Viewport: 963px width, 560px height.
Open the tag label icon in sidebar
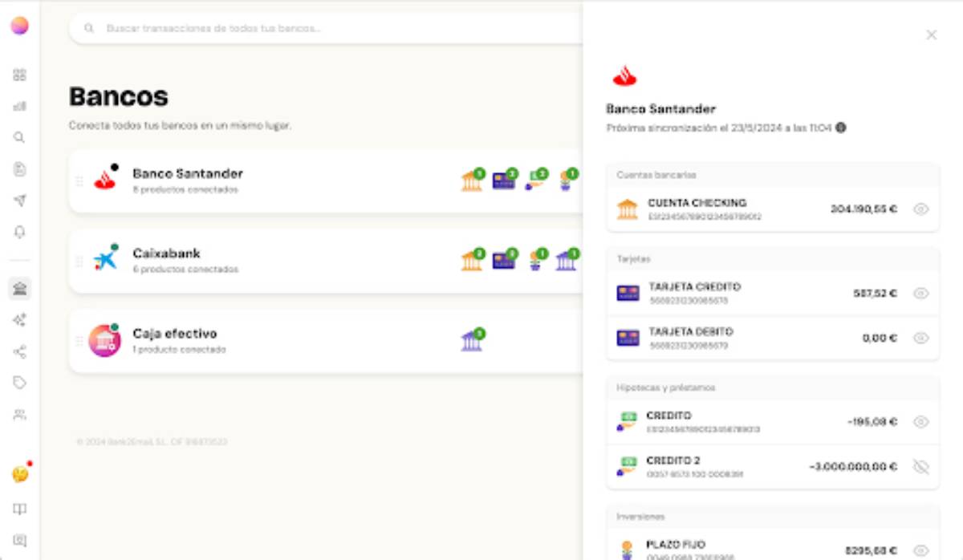[20, 383]
